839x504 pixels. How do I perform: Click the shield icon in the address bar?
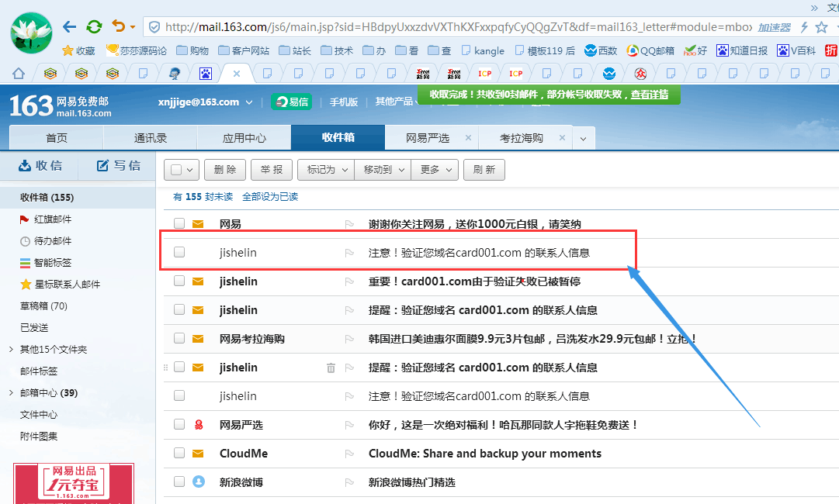[x=154, y=26]
